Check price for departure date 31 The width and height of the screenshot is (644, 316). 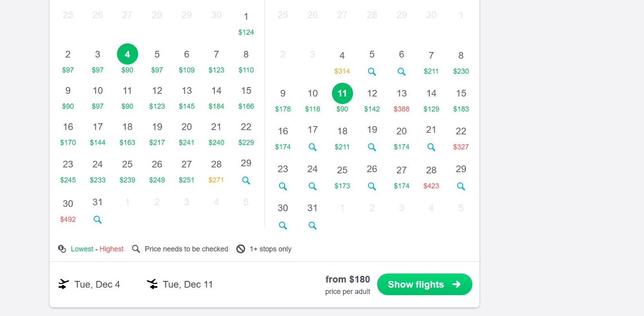[97, 220]
